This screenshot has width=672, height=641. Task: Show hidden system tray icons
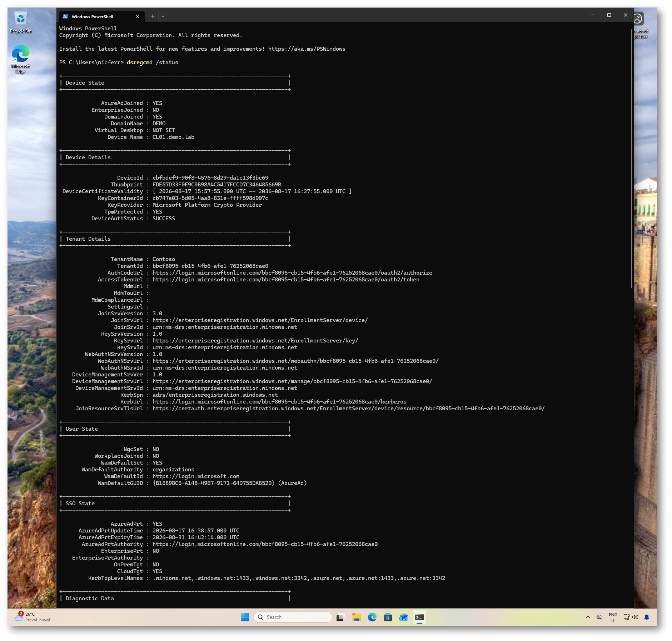point(588,617)
